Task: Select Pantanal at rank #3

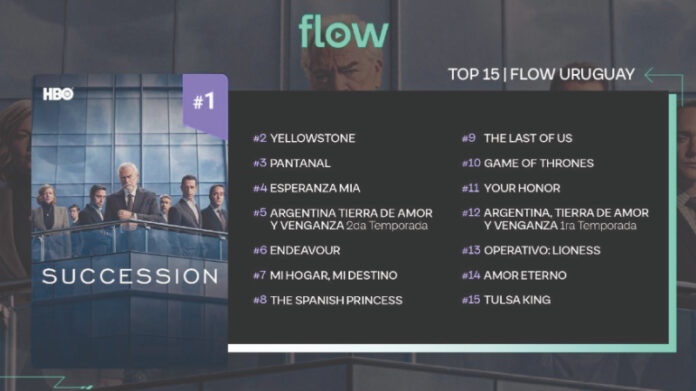Action: tap(292, 163)
